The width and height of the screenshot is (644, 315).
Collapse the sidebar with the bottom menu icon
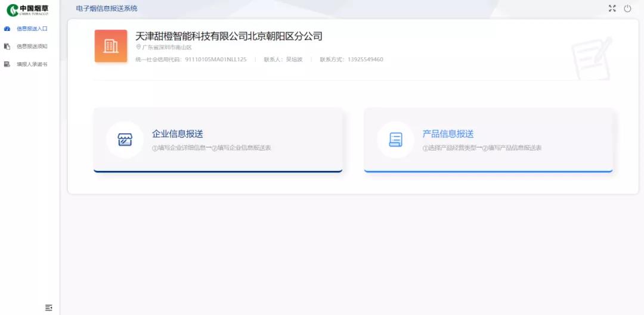[48, 307]
